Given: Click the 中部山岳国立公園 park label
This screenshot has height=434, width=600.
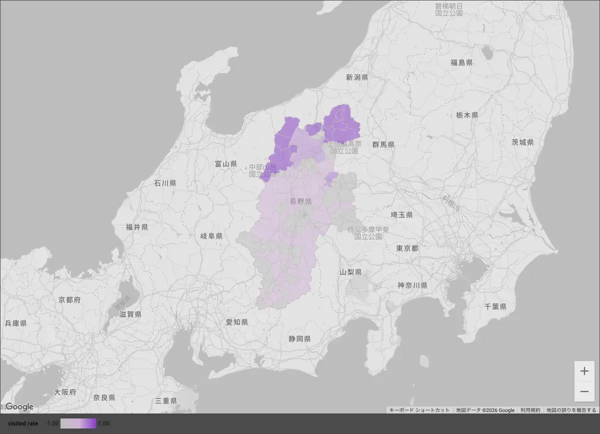Looking at the screenshot, I should coord(263,171).
